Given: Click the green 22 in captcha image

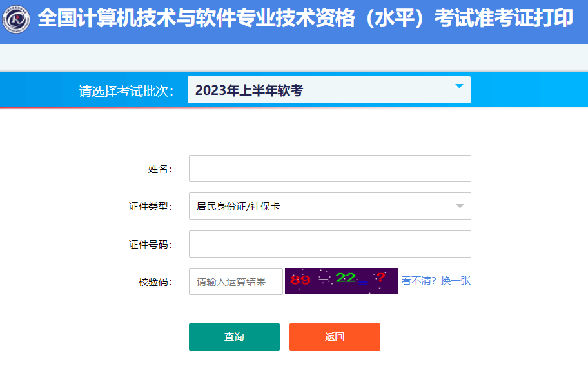Looking at the screenshot, I should (346, 278).
